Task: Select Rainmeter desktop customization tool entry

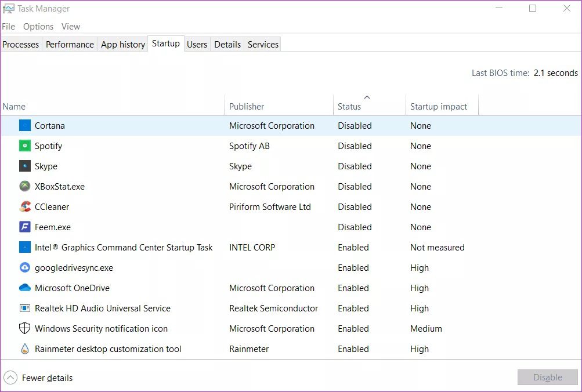Action: point(108,349)
